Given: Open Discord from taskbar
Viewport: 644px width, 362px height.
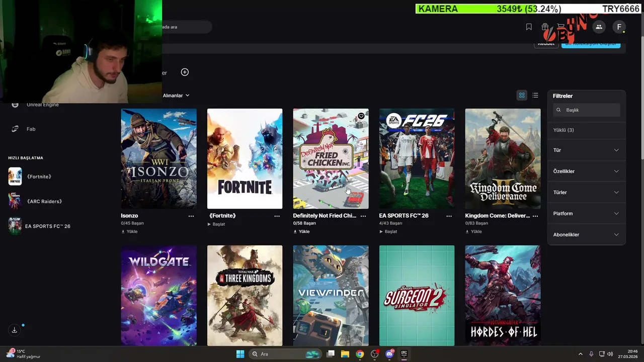Looking at the screenshot, I should pyautogui.click(x=389, y=354).
